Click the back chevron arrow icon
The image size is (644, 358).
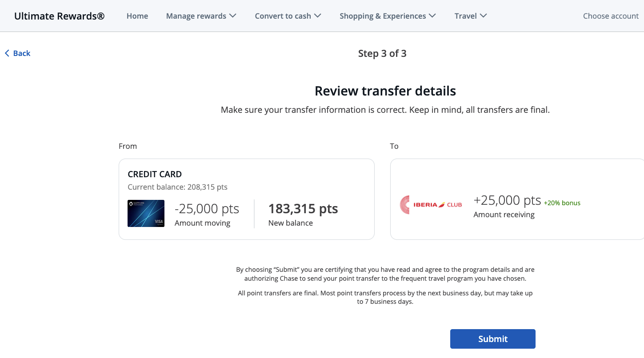point(7,53)
